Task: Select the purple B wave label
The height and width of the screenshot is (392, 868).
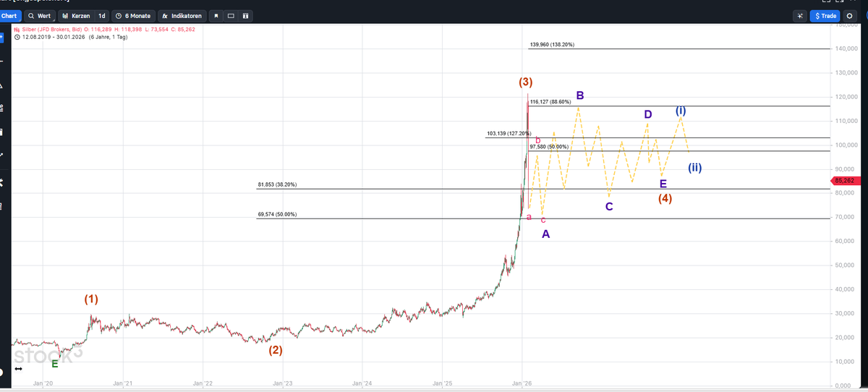Action: [580, 95]
